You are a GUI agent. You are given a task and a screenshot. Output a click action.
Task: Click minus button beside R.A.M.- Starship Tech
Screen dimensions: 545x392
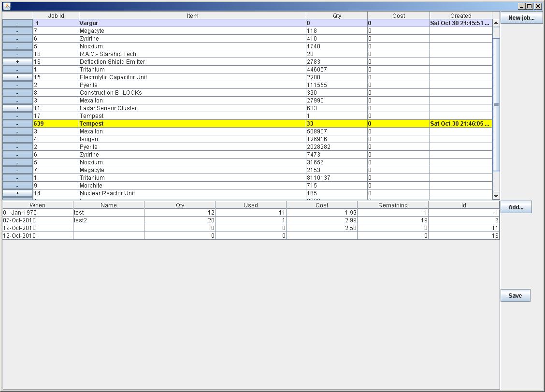click(17, 54)
